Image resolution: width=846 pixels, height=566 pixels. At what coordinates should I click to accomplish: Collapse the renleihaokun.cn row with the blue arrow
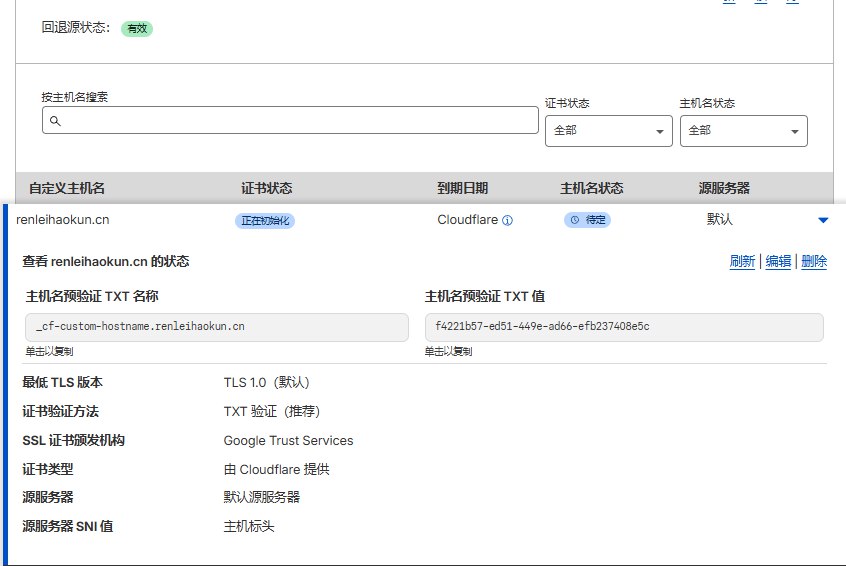tap(822, 220)
